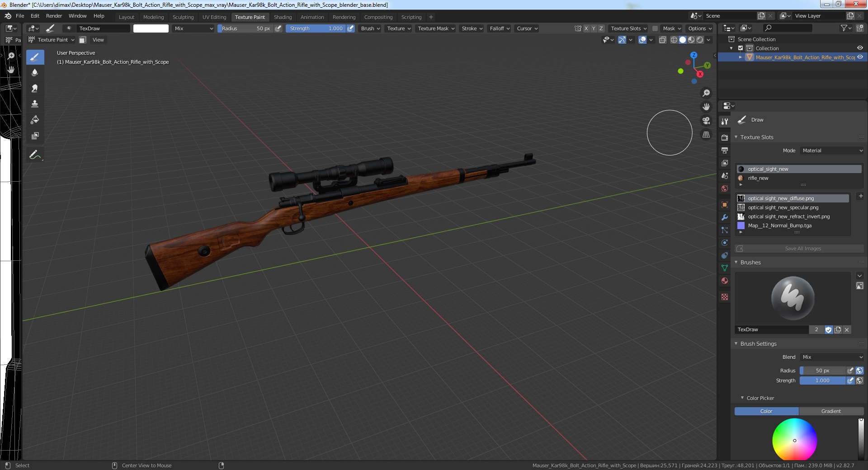The height and width of the screenshot is (470, 868).
Task: Select the Annotate tool
Action: pyautogui.click(x=35, y=155)
